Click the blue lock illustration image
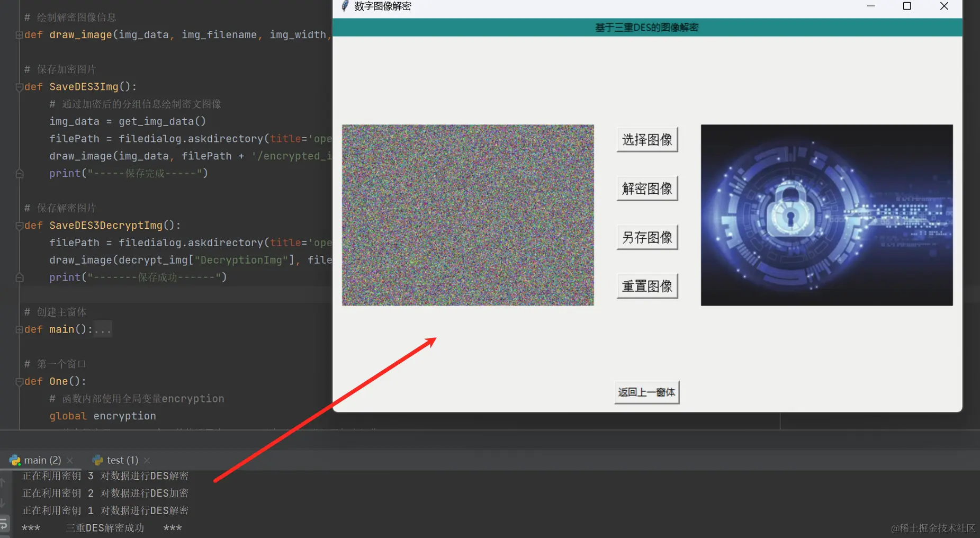 (826, 214)
